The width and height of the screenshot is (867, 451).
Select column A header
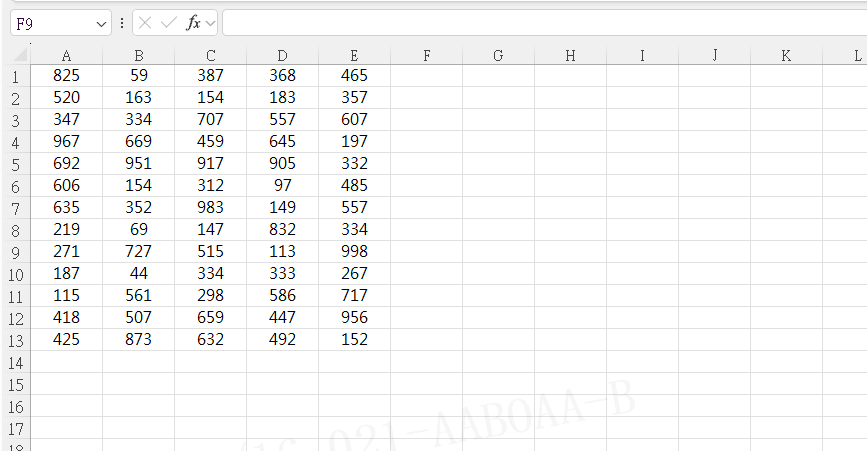[66, 56]
